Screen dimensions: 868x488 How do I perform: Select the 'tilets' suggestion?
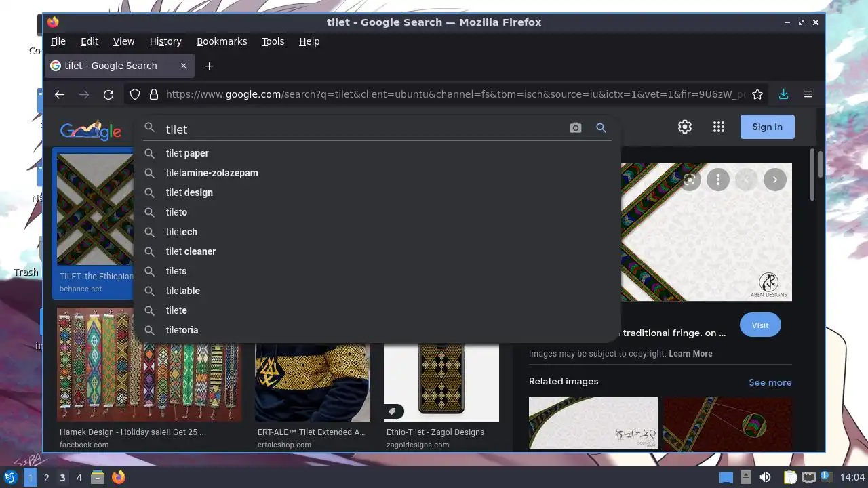[378, 271]
